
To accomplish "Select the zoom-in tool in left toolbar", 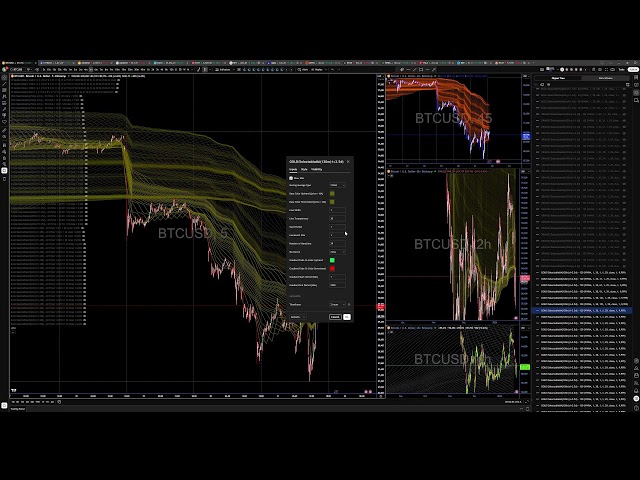I will (4, 137).
